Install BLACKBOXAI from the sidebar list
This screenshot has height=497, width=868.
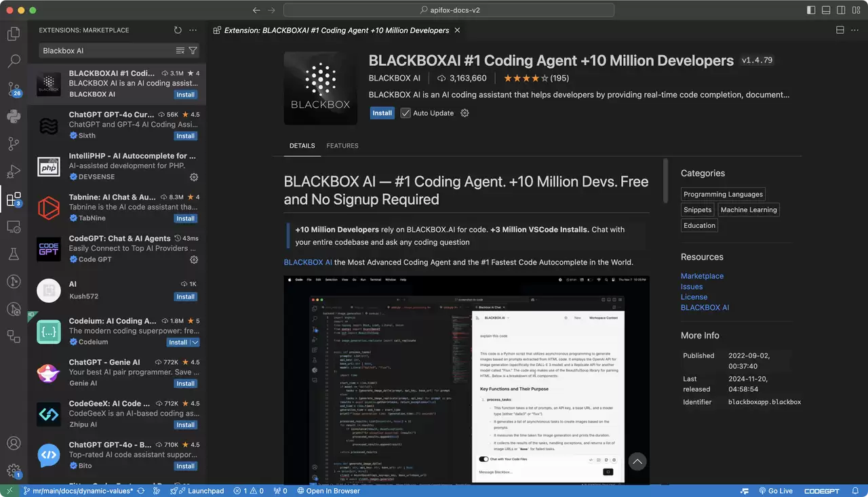click(185, 95)
